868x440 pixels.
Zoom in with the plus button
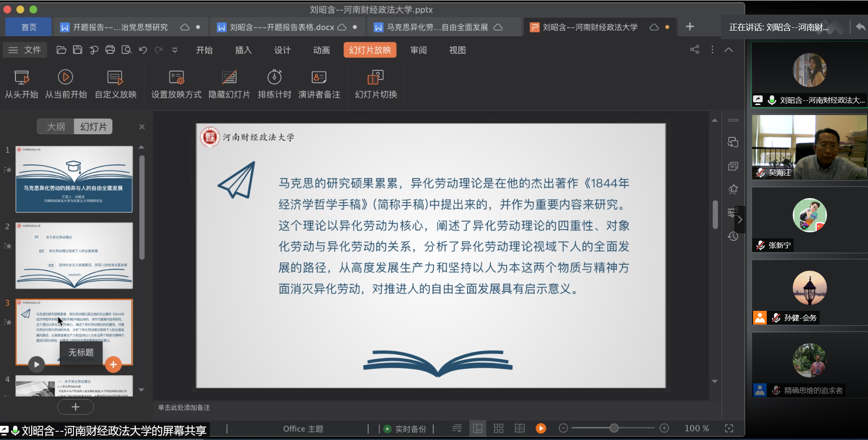664,428
